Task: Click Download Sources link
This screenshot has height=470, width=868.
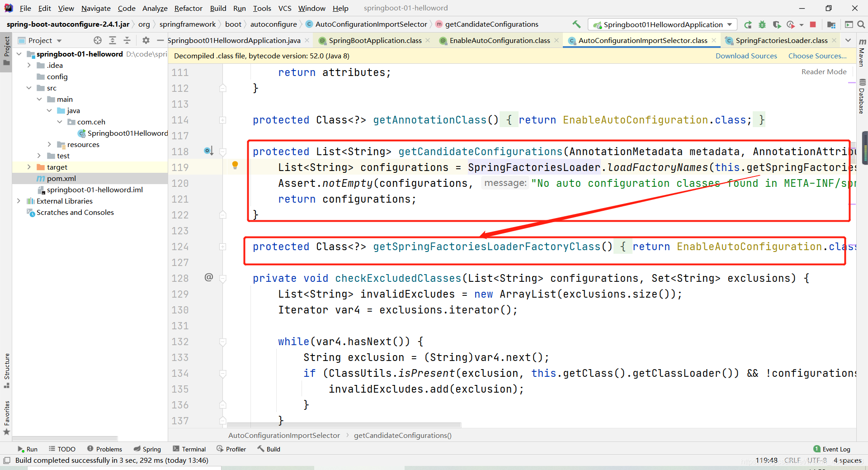Action: coord(746,56)
